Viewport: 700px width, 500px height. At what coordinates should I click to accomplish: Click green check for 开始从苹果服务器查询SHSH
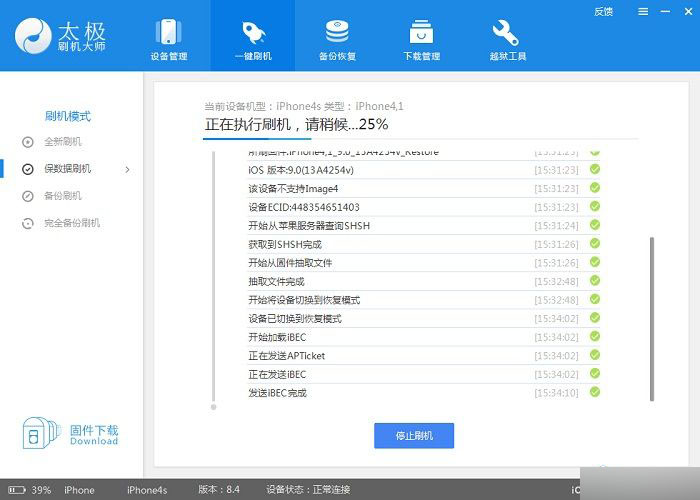pyautogui.click(x=595, y=225)
